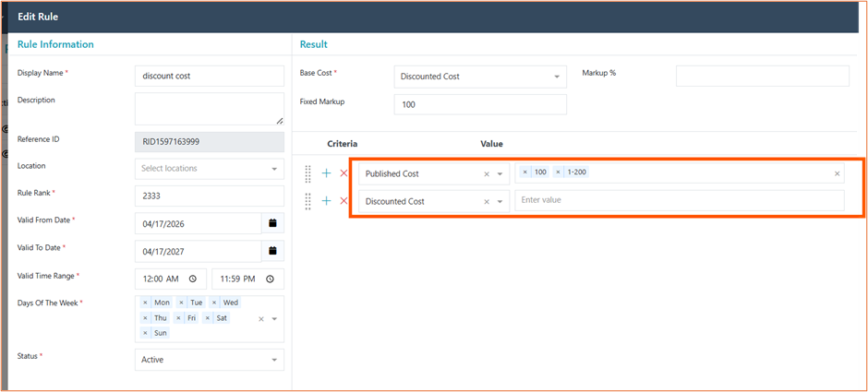
Task: Remove Thu from Days Of The Week
Action: point(145,318)
